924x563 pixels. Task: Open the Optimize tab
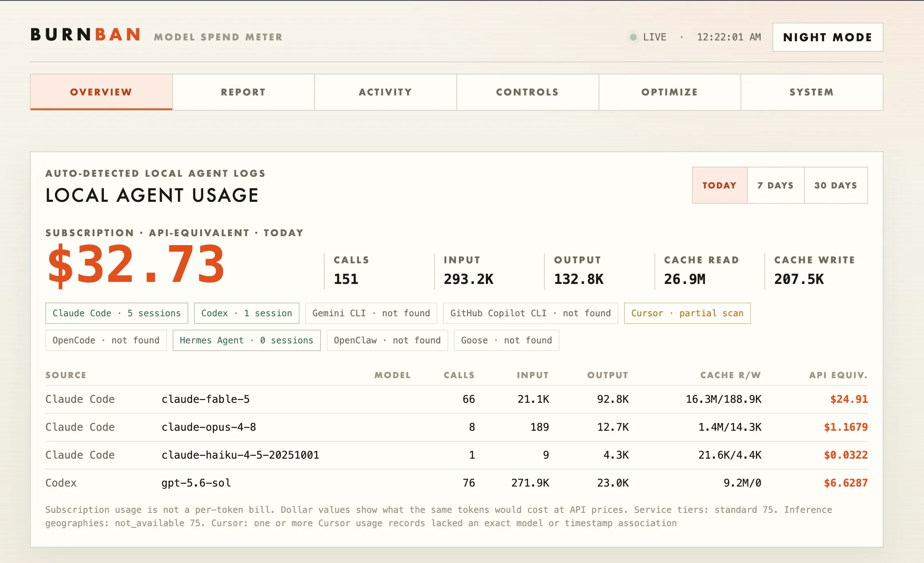[670, 92]
